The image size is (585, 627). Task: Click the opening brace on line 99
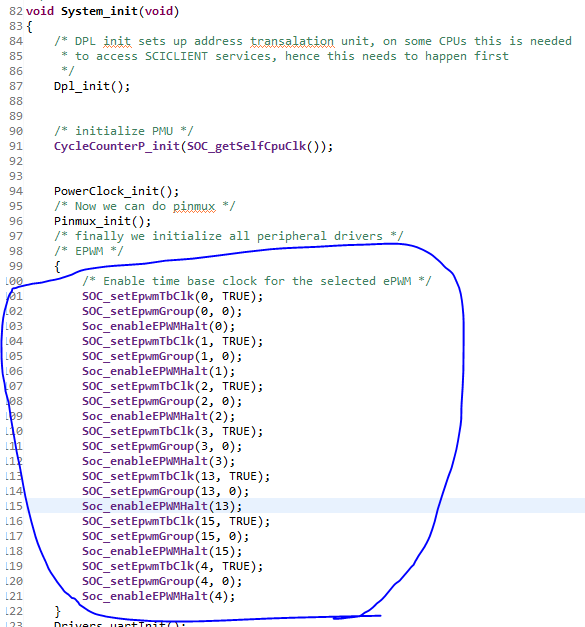(x=57, y=266)
